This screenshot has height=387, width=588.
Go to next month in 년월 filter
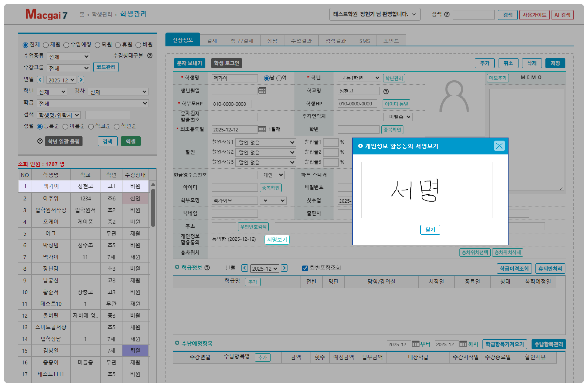[81, 80]
